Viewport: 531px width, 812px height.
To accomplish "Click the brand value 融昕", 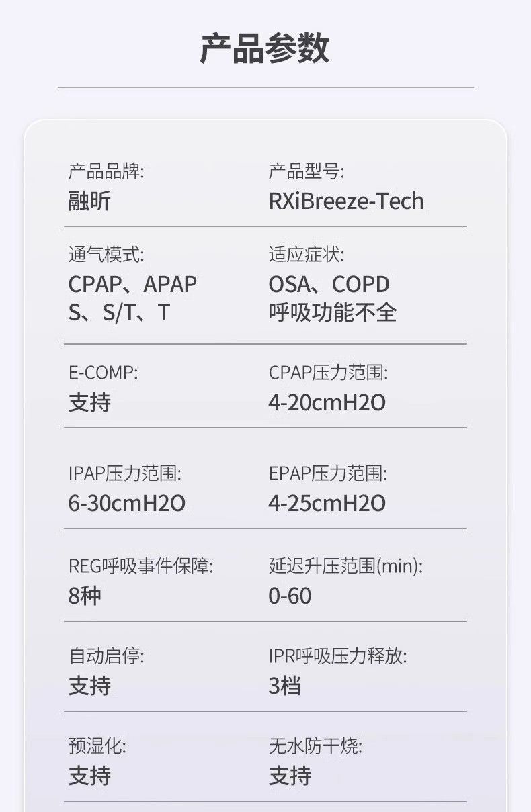I will tap(89, 201).
